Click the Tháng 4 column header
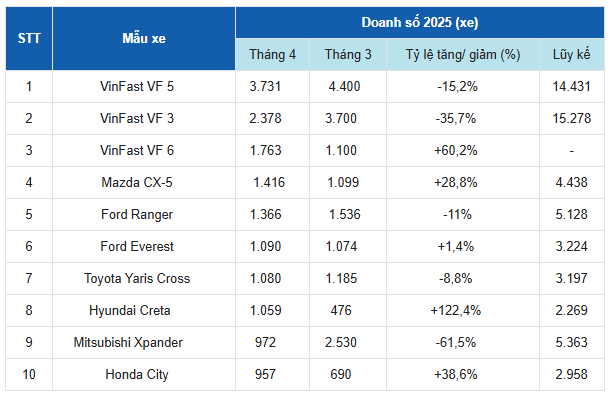Viewport: 612px width, 408px height. (272, 54)
